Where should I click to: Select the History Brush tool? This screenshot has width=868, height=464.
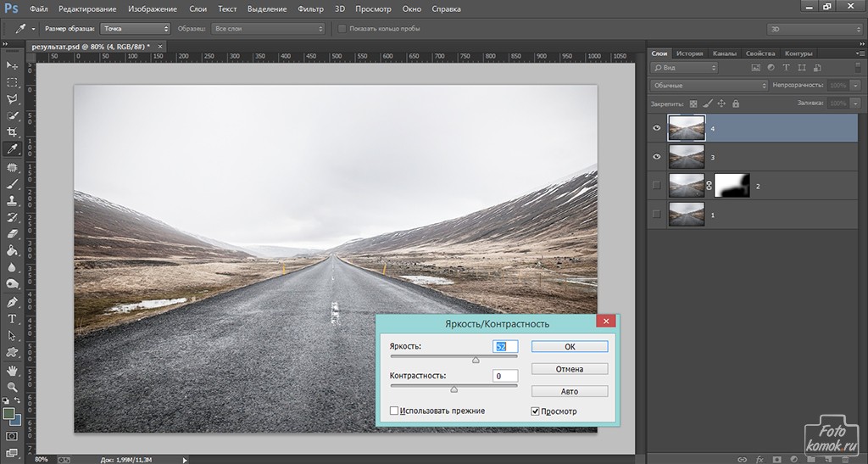(x=12, y=217)
